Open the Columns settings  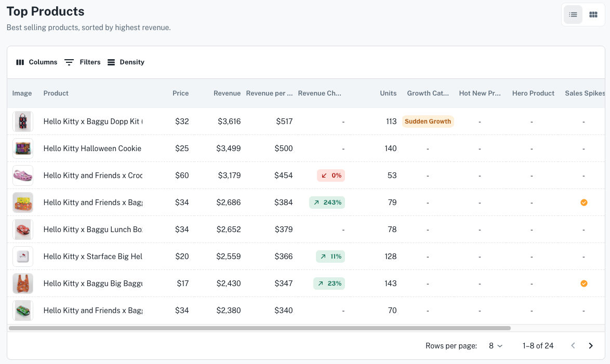coord(36,62)
